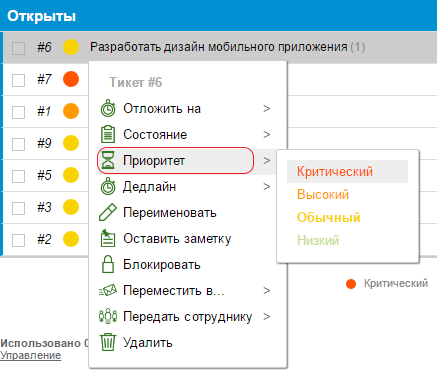
Task: Click the comment count (1) on ticket #6
Action: point(358,47)
